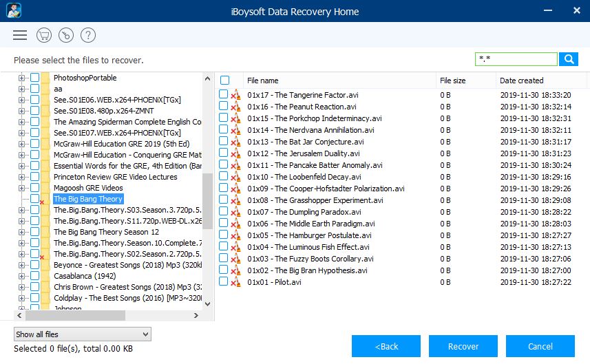Click the file icon for 01x13 Bat Jar Conjecture
Viewport: 590px width, 364px height.
[236, 142]
